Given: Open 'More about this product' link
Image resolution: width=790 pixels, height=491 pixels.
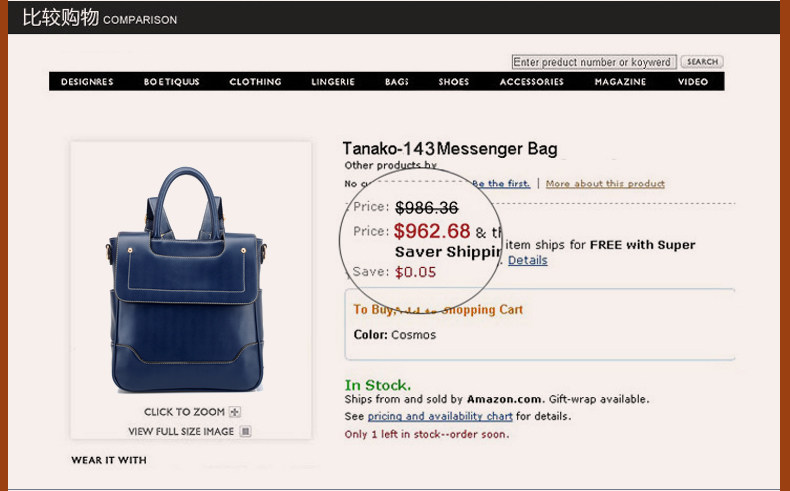Looking at the screenshot, I should click(605, 184).
